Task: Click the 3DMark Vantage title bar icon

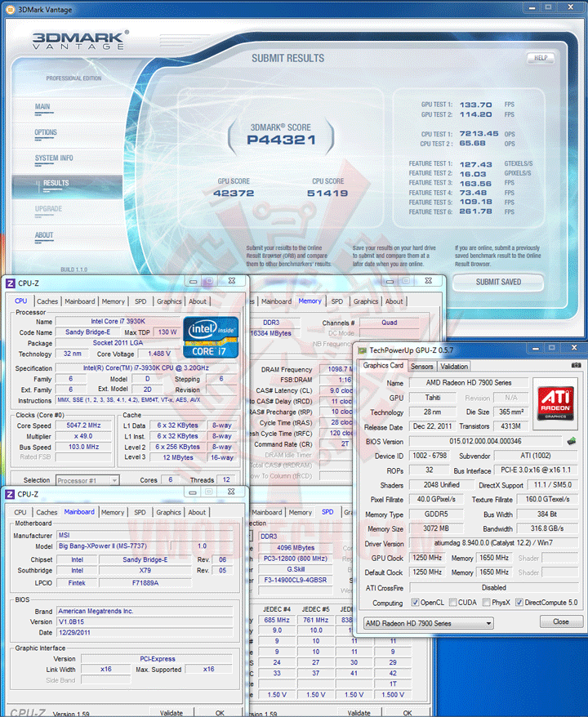Action: 10,9
